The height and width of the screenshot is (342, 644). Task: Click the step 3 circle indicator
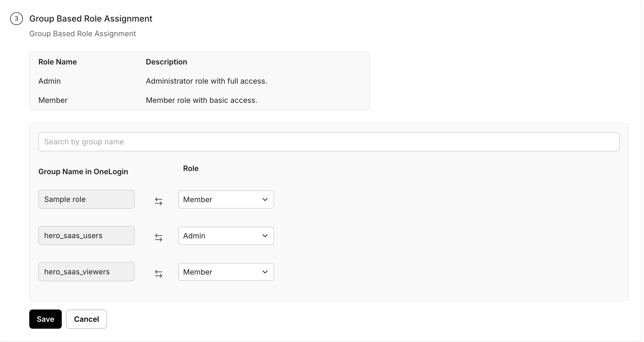pyautogui.click(x=17, y=18)
